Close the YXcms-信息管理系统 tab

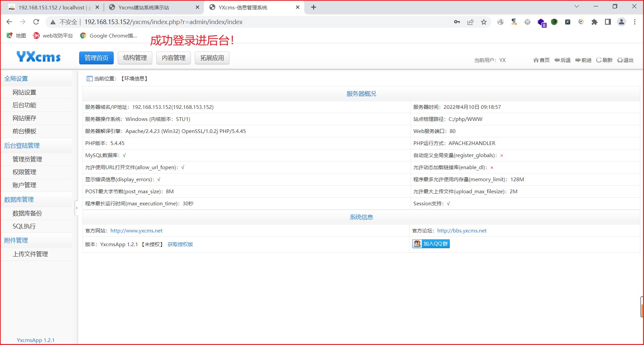(298, 7)
